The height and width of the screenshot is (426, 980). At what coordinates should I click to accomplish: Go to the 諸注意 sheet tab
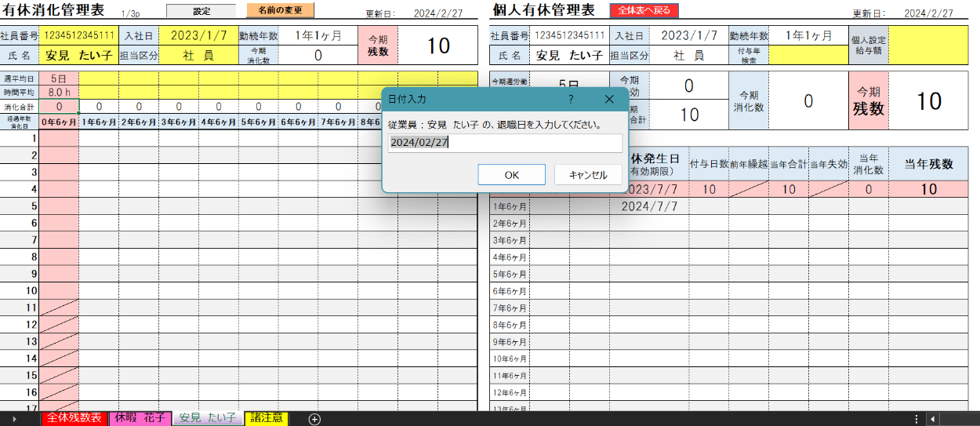[267, 418]
